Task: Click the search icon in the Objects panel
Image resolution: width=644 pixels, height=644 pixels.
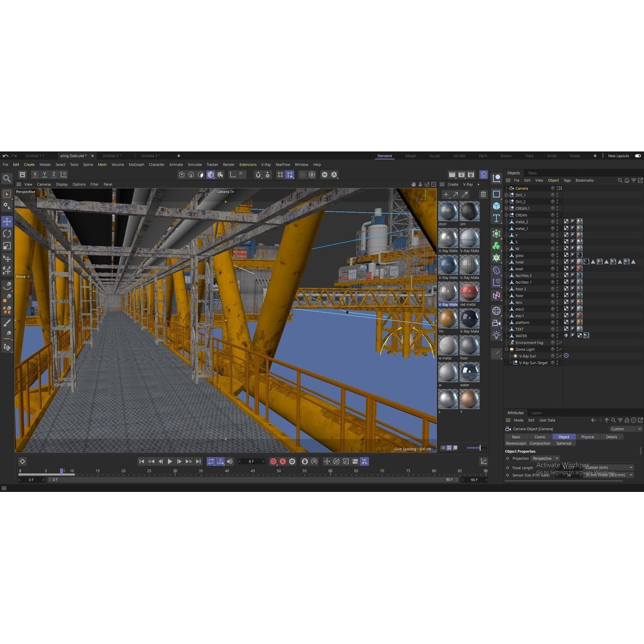Action: coord(620,180)
